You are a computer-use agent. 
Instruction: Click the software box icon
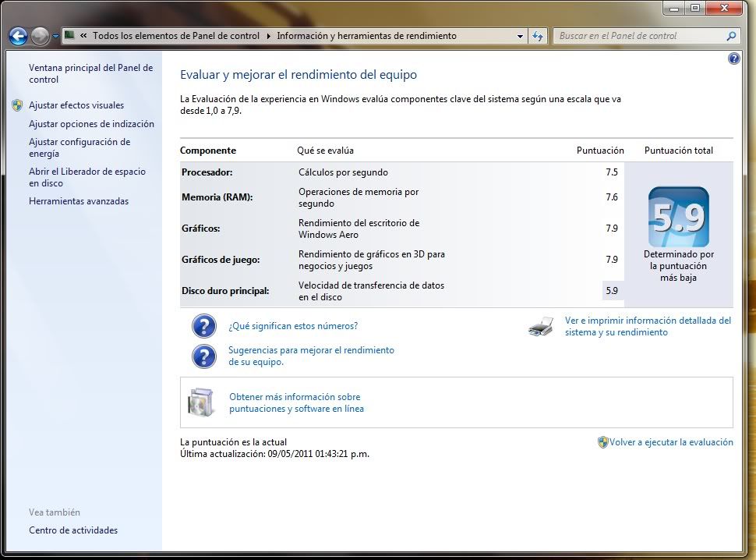pos(201,402)
